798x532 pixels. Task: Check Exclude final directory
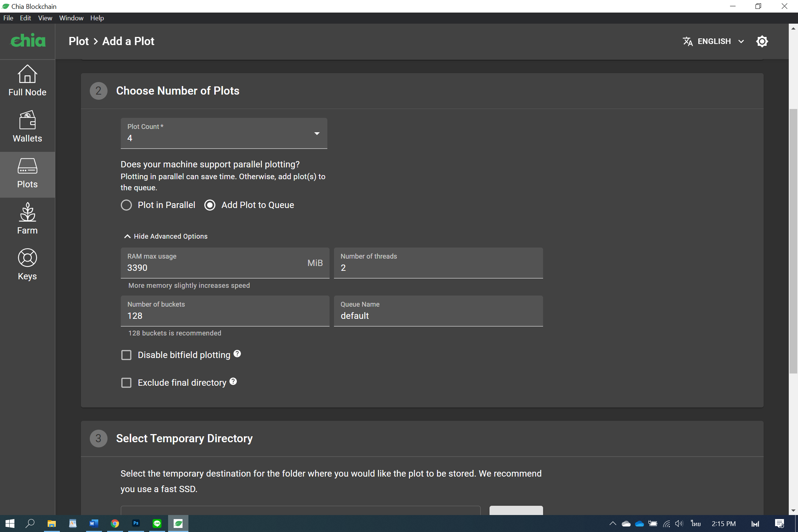(126, 383)
